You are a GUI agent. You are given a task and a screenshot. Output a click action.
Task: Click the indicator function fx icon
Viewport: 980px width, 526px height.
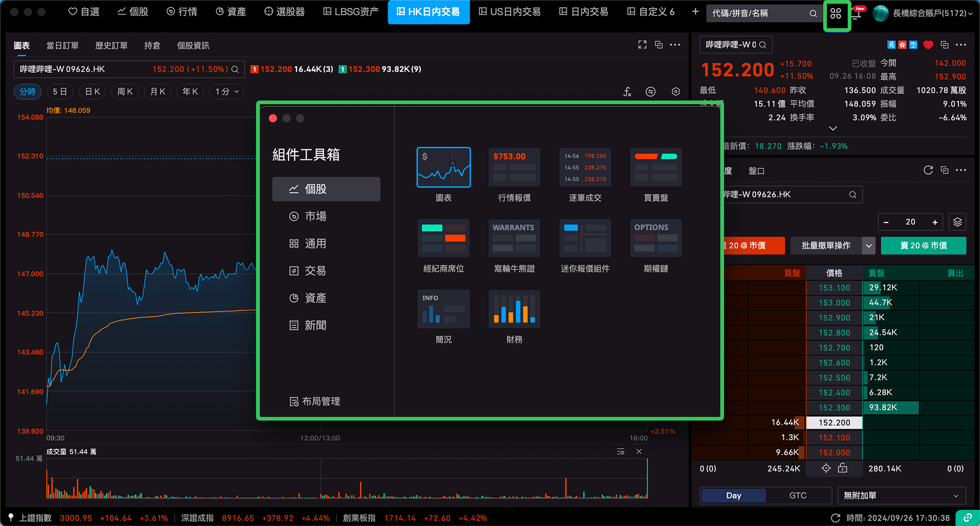click(x=627, y=91)
